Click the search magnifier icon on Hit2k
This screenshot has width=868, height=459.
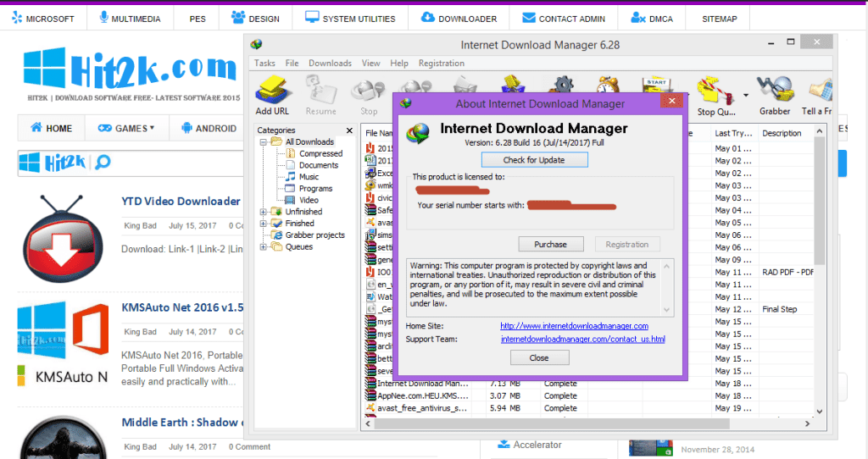click(x=103, y=162)
